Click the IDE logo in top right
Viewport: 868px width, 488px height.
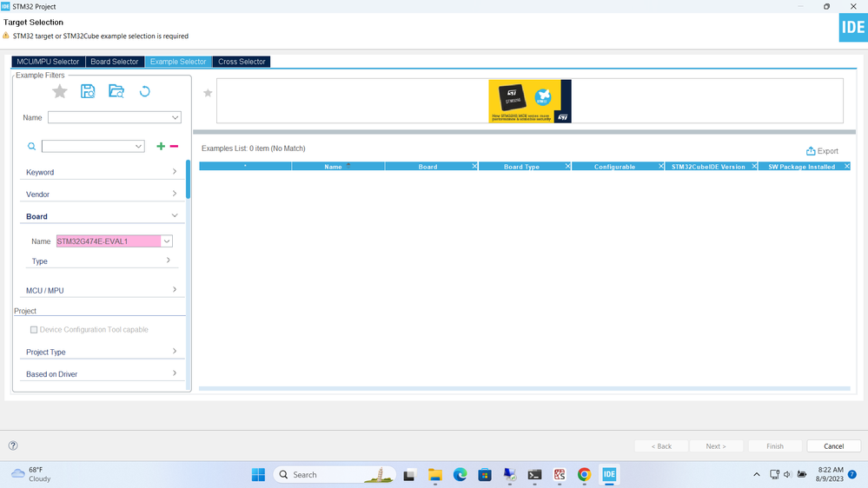pos(853,28)
